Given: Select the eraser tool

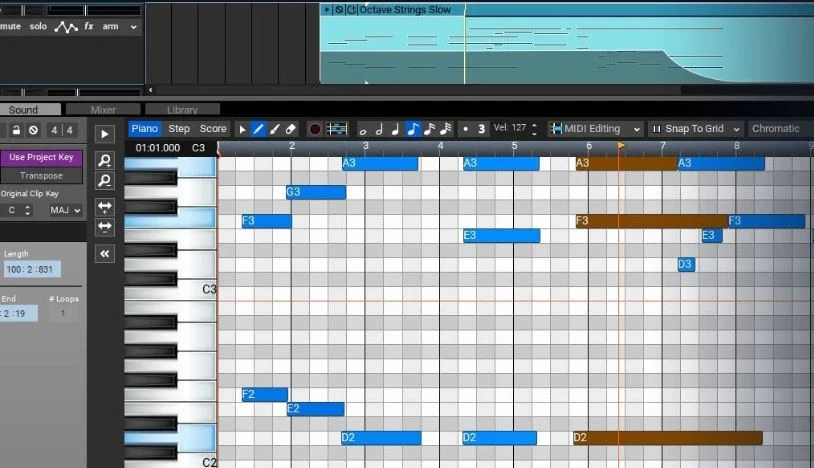Looking at the screenshot, I should tap(291, 129).
